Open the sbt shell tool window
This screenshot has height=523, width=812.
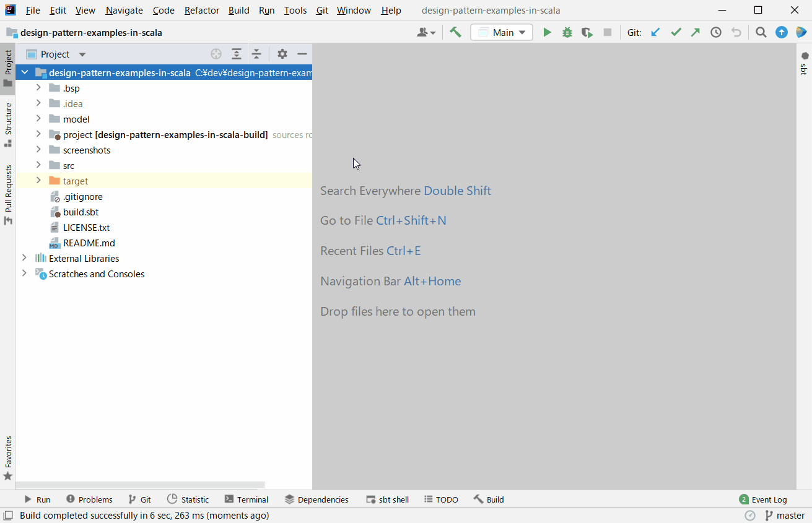(x=387, y=499)
